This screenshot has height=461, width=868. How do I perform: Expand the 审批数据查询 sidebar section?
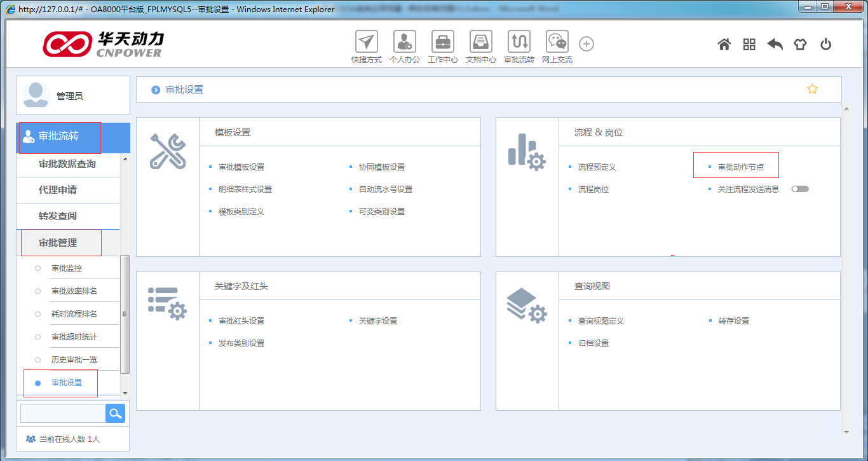point(67,164)
